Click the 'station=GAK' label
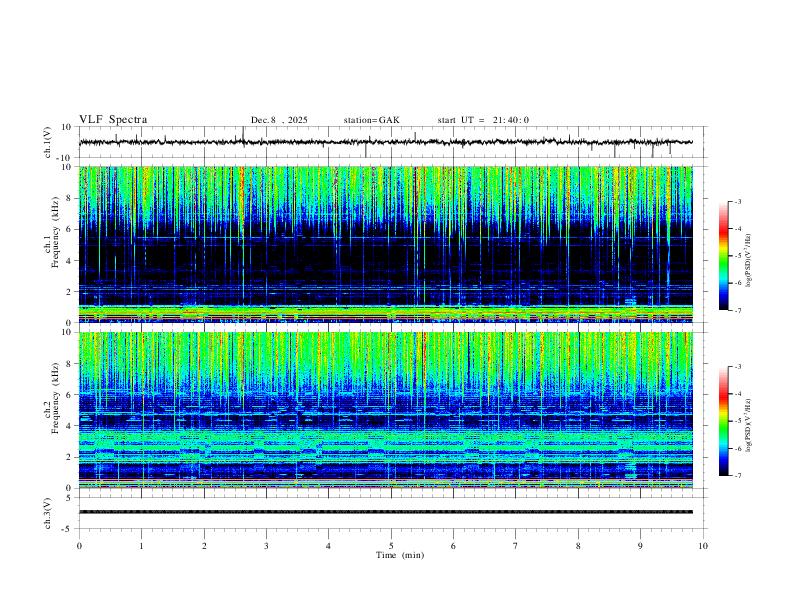The width and height of the screenshot is (792, 612). (x=372, y=120)
